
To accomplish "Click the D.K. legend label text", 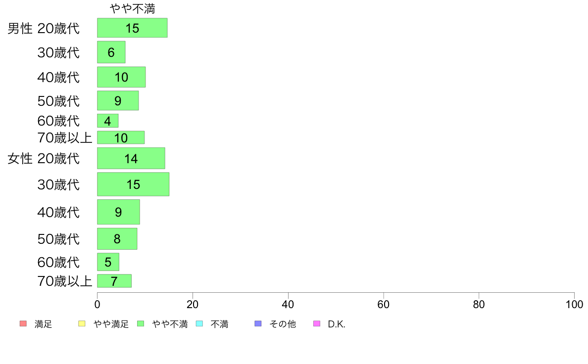I will pyautogui.click(x=337, y=324).
